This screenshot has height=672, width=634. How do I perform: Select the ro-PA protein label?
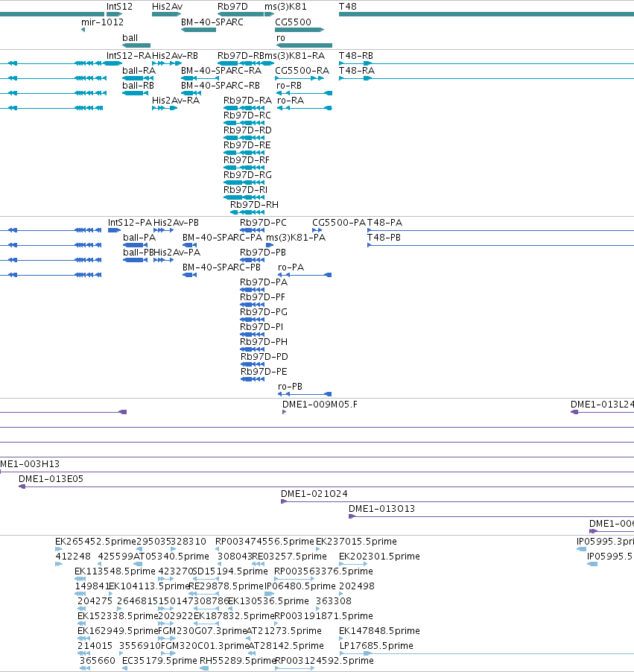click(291, 267)
